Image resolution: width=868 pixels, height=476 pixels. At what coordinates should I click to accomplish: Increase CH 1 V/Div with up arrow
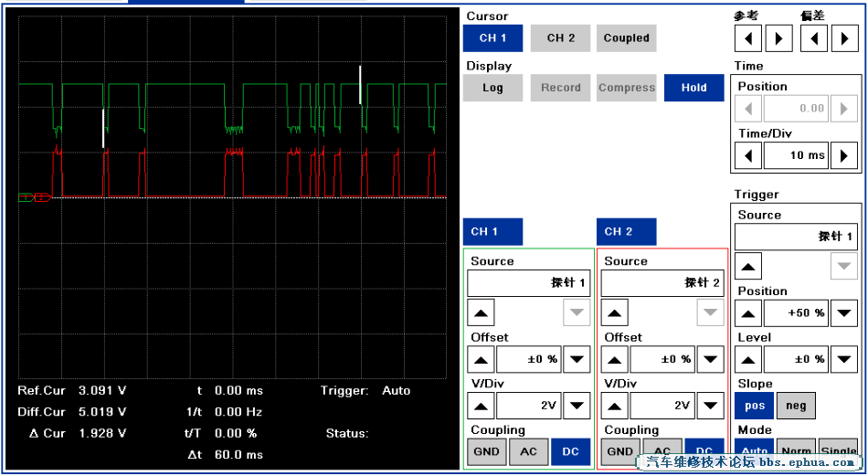point(481,407)
